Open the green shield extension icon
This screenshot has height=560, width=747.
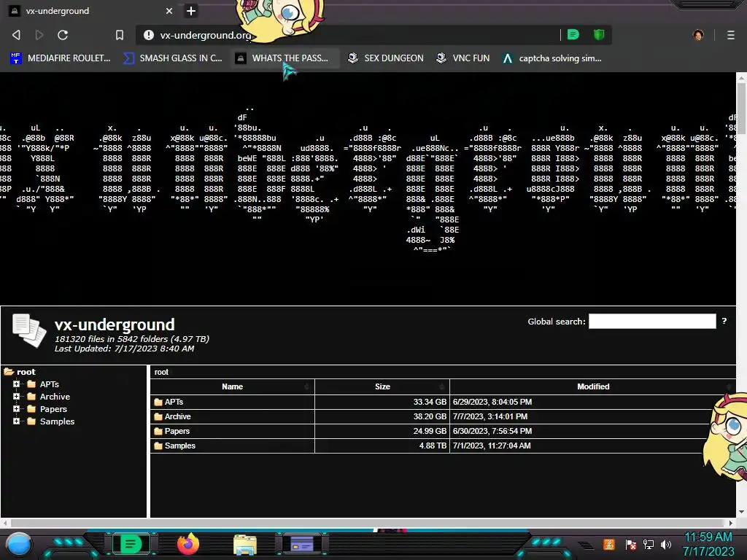599,34
